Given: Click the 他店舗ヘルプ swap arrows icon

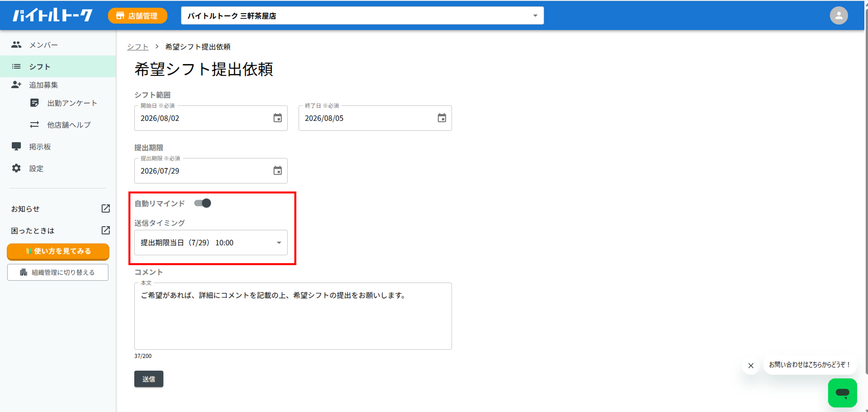Looking at the screenshot, I should pyautogui.click(x=34, y=125).
